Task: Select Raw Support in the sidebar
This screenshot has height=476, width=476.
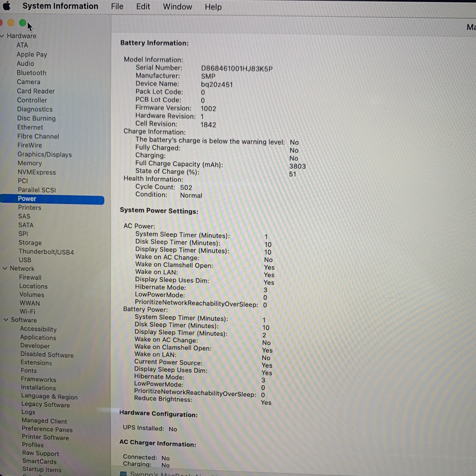Action: pyautogui.click(x=41, y=453)
